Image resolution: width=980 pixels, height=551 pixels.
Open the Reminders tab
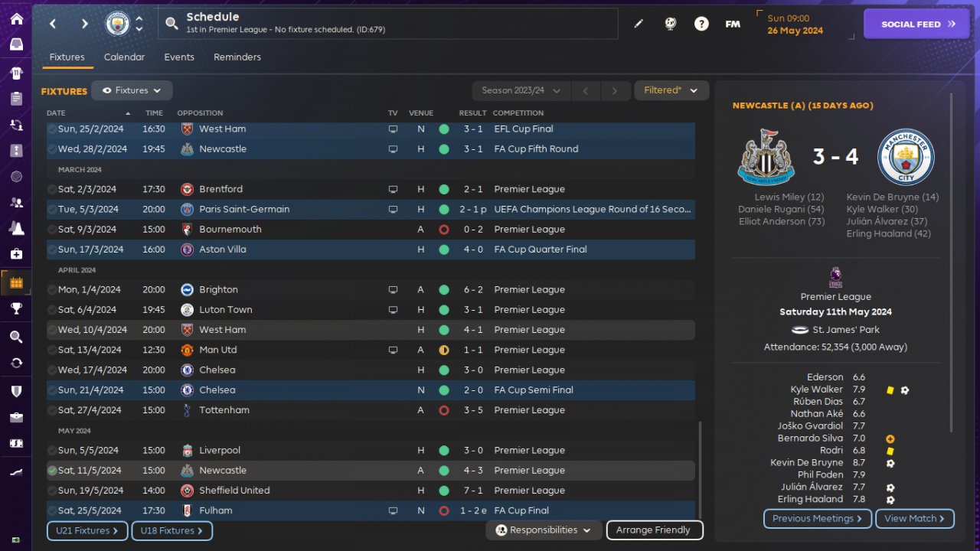click(x=237, y=57)
